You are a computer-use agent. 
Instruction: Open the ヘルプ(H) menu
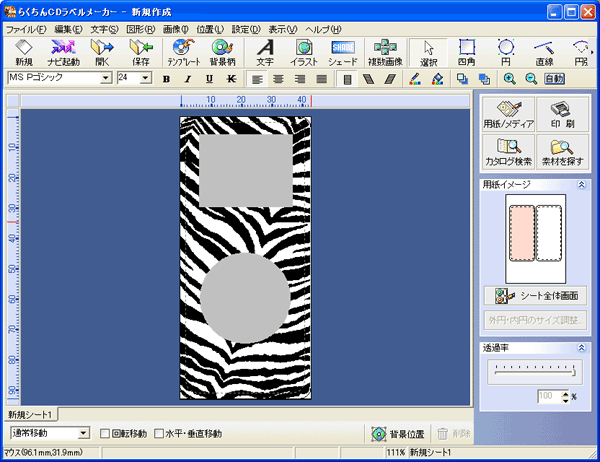click(323, 29)
